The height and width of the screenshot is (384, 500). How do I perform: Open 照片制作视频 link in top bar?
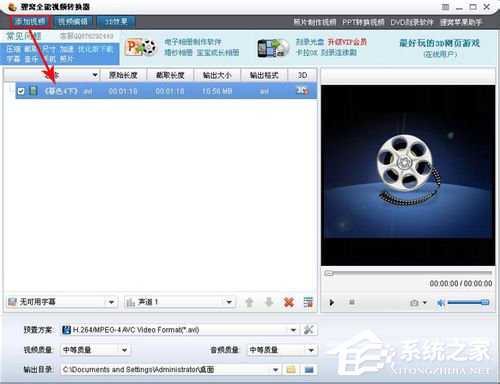coord(315,22)
